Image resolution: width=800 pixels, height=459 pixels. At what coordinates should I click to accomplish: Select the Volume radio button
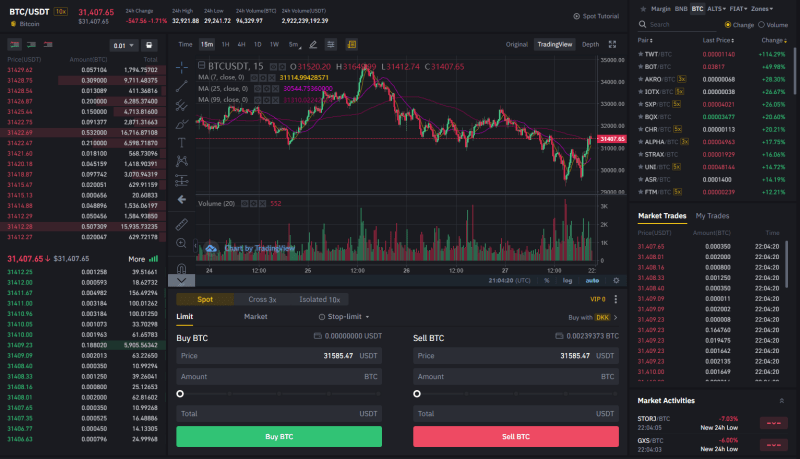click(x=761, y=24)
